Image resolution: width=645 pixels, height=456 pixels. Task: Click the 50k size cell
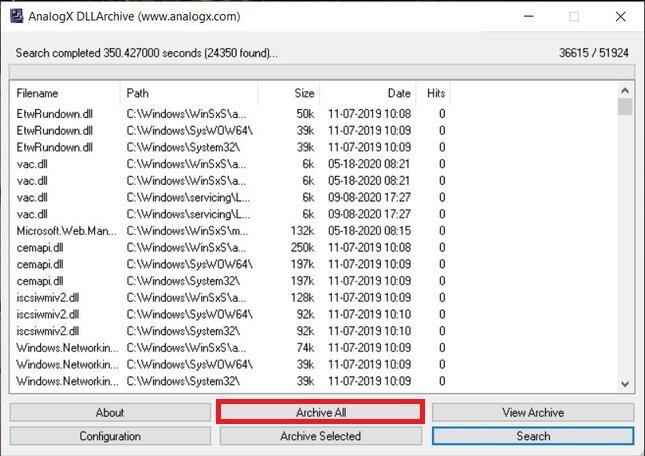[x=305, y=114]
